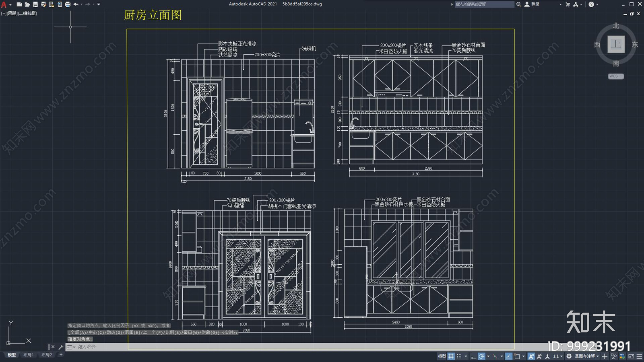644x362 pixels.
Task: Toggle clean screen icon
Action: [631, 356]
